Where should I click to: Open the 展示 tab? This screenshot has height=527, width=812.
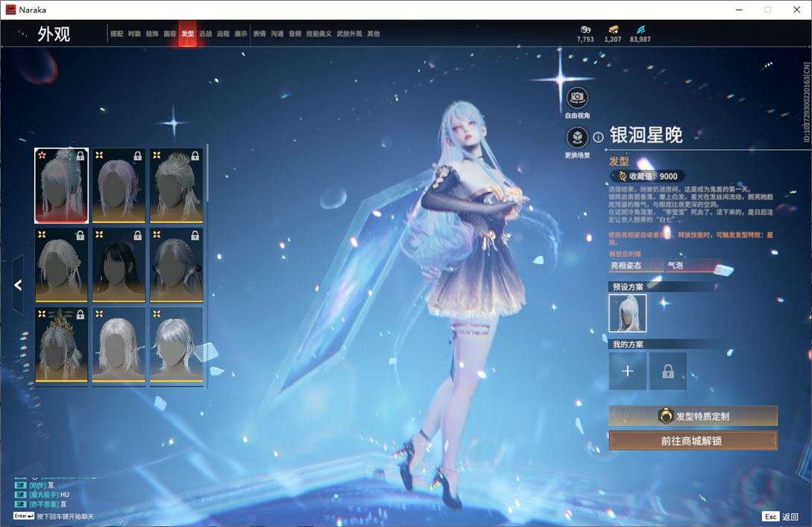[x=241, y=34]
